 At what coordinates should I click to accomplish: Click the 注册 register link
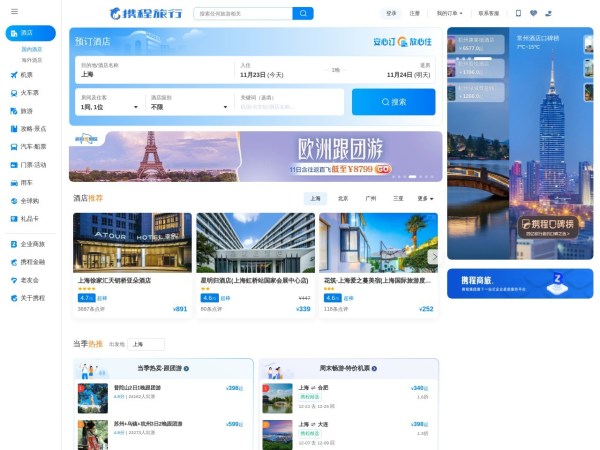(415, 14)
